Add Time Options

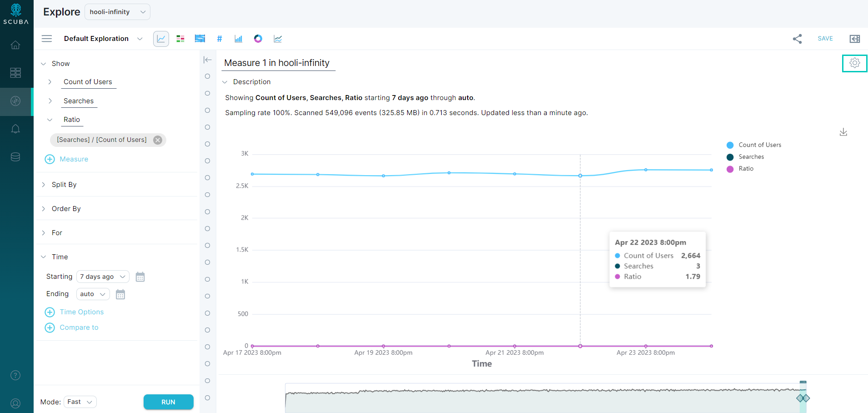(x=75, y=312)
